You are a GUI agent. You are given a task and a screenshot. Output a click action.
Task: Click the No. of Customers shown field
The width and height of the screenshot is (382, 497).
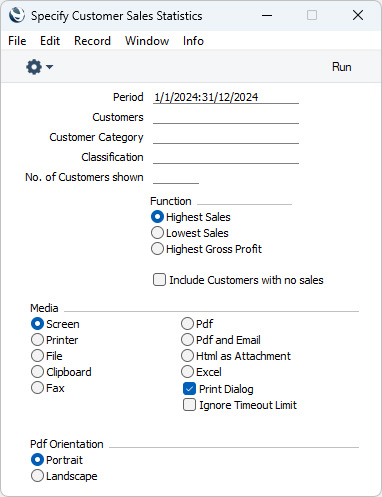[176, 177]
